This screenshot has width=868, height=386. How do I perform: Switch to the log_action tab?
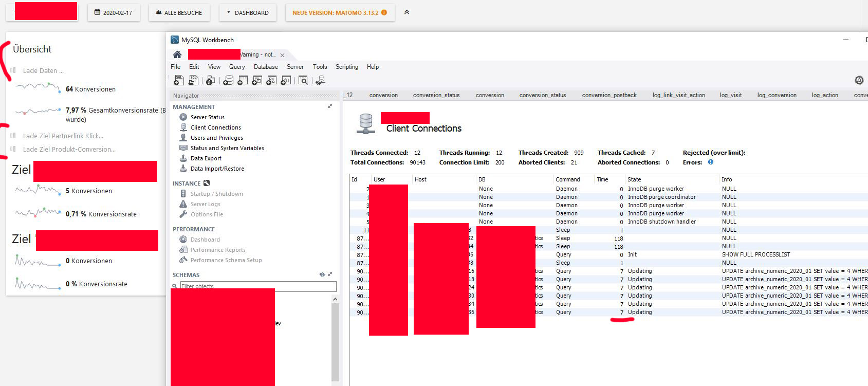(x=825, y=95)
